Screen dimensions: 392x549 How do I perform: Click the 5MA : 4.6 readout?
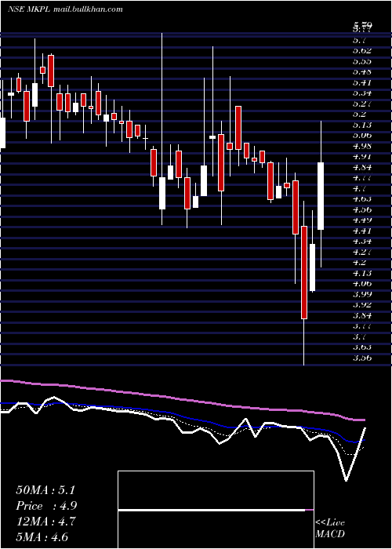(42, 537)
